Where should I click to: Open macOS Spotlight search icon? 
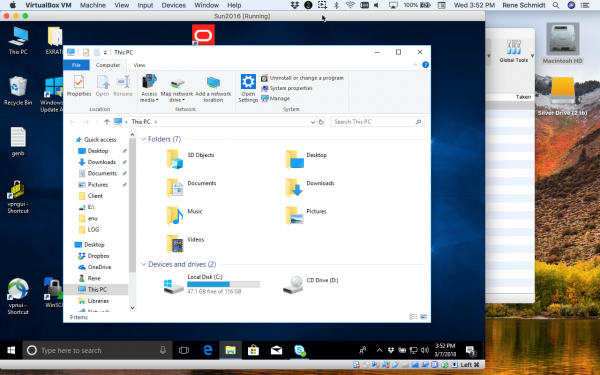[556, 5]
